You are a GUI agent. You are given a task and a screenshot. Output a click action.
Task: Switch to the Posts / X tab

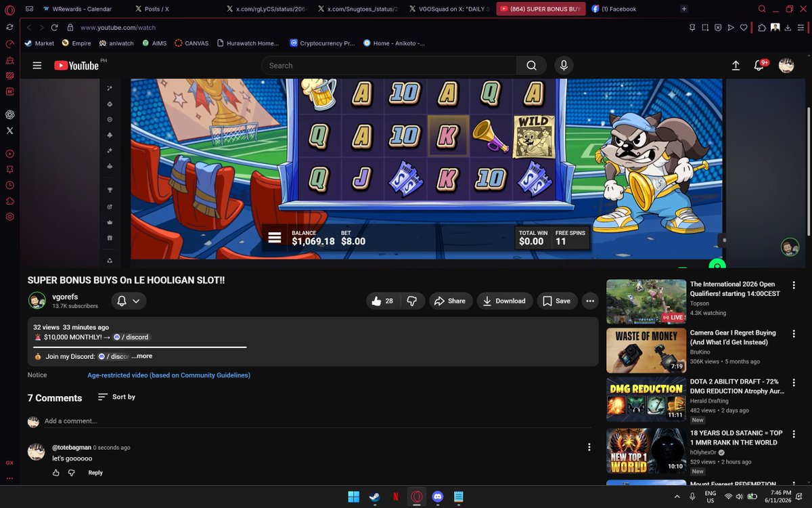tap(152, 9)
